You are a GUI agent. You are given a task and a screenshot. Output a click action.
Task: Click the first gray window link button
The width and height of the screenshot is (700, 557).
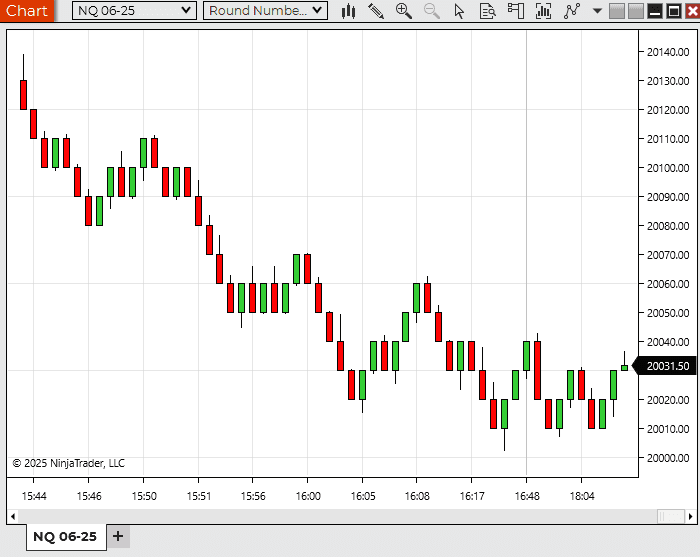617,11
